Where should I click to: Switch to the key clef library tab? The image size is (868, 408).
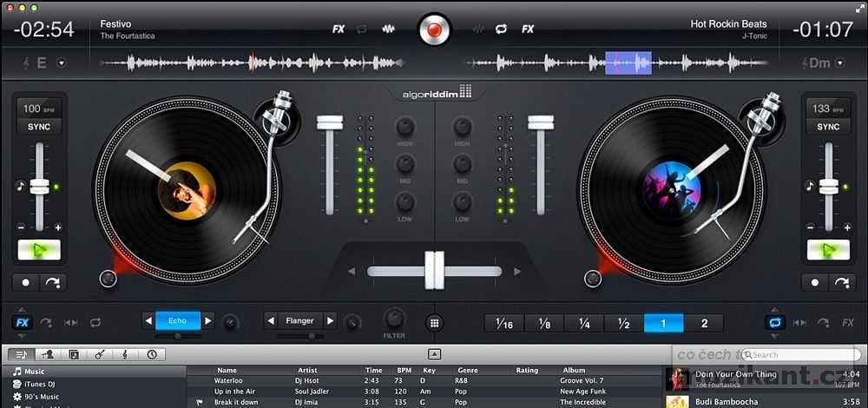[x=126, y=354]
